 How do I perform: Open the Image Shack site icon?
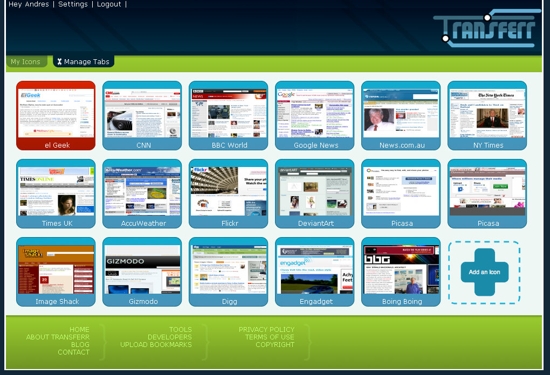click(56, 272)
